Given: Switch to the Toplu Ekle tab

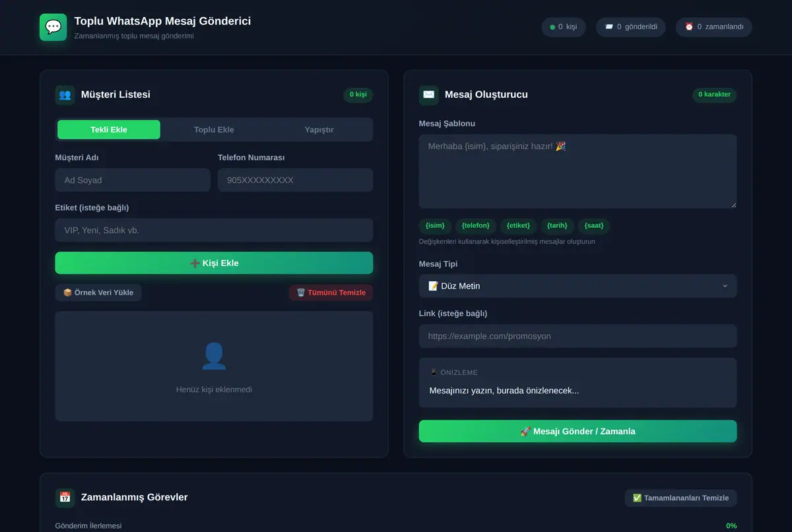Looking at the screenshot, I should coord(214,129).
